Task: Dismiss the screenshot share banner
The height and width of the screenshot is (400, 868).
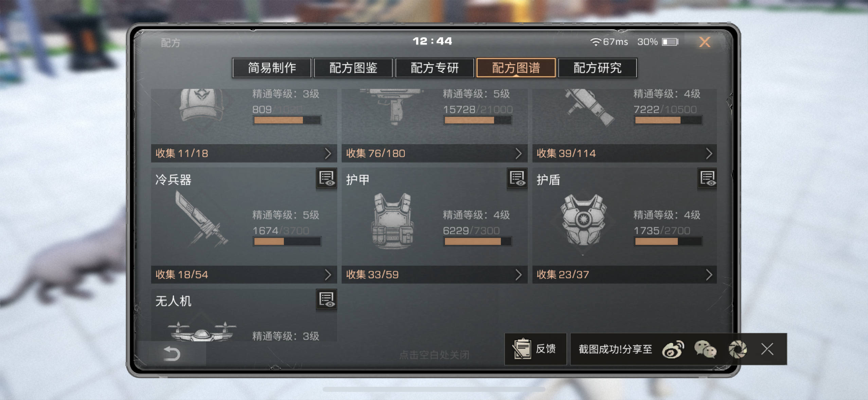Action: [x=767, y=349]
